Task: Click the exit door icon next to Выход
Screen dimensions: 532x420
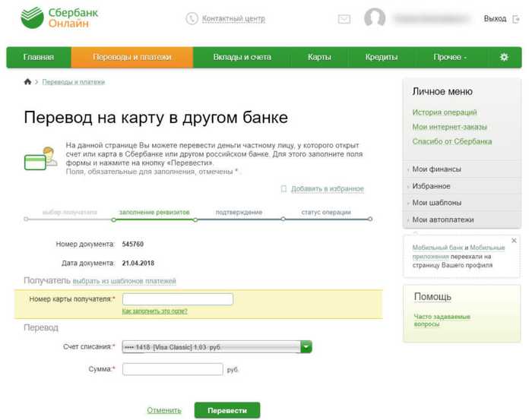Action: (x=516, y=19)
